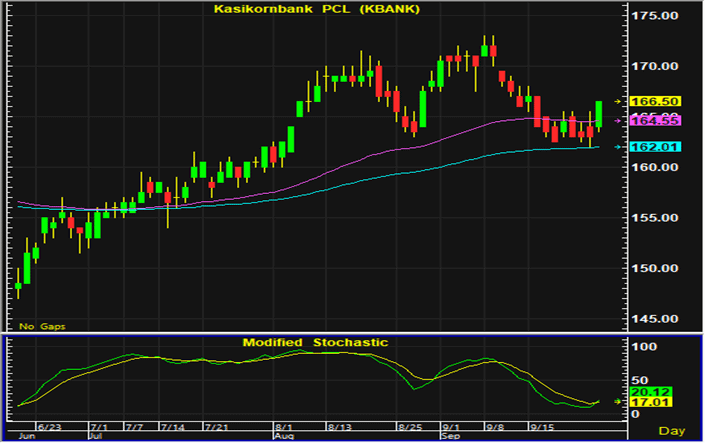Click the 7/14 date marker
This screenshot has height=443, width=705.
173,424
